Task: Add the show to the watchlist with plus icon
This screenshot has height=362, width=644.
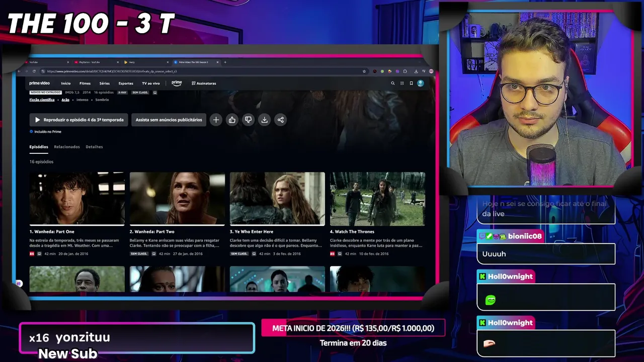Action: 216,120
